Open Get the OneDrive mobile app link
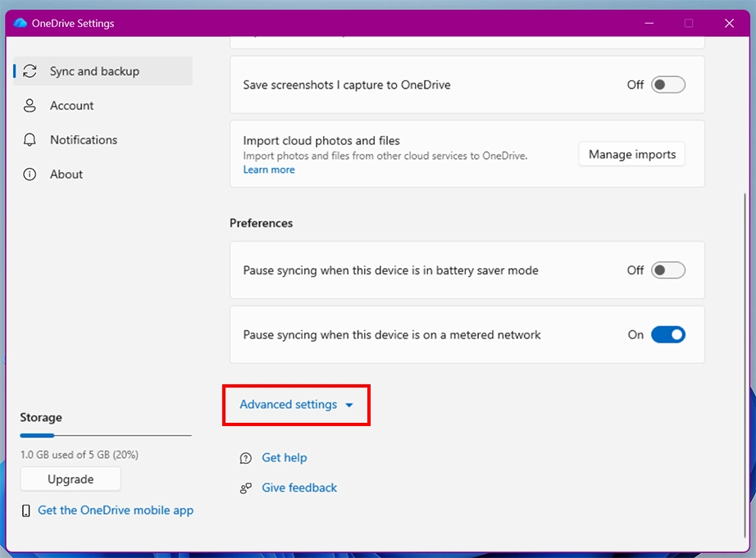Screen dimensions: 756x558 click(116, 510)
